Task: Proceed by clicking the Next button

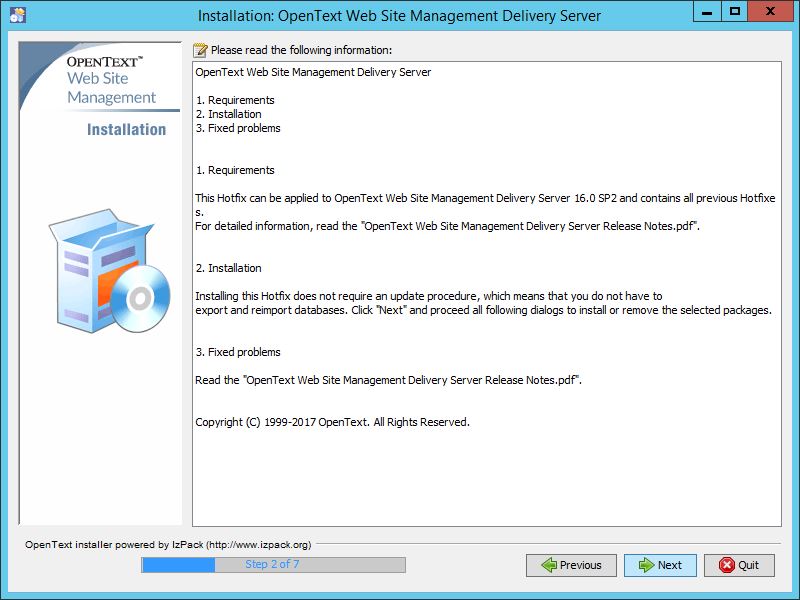Action: pyautogui.click(x=660, y=565)
